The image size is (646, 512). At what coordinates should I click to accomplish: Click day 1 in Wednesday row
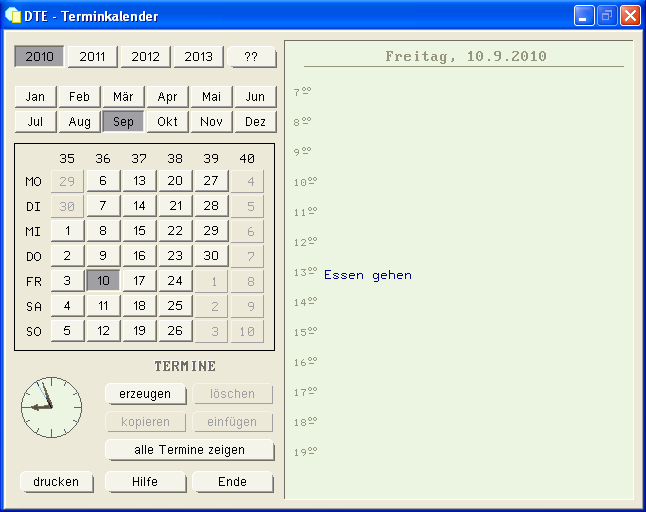[x=68, y=231]
